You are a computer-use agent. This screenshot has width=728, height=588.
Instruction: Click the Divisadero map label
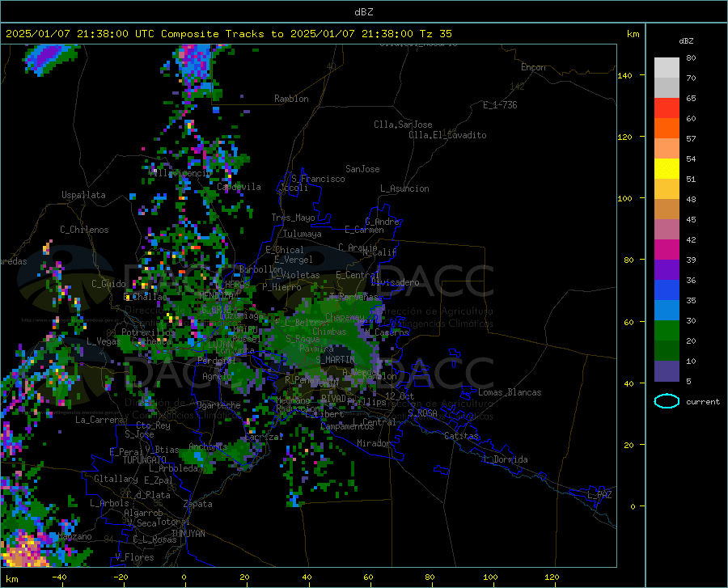coord(395,282)
